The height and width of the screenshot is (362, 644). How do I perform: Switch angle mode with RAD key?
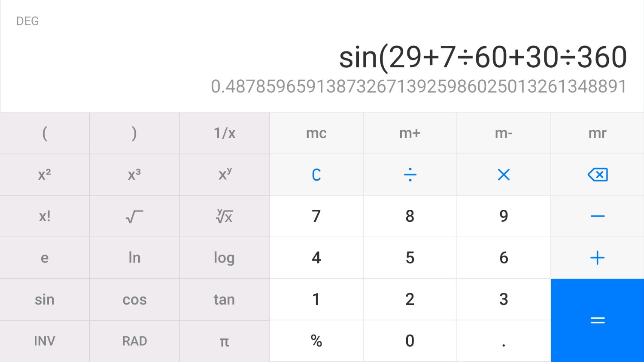pyautogui.click(x=134, y=341)
